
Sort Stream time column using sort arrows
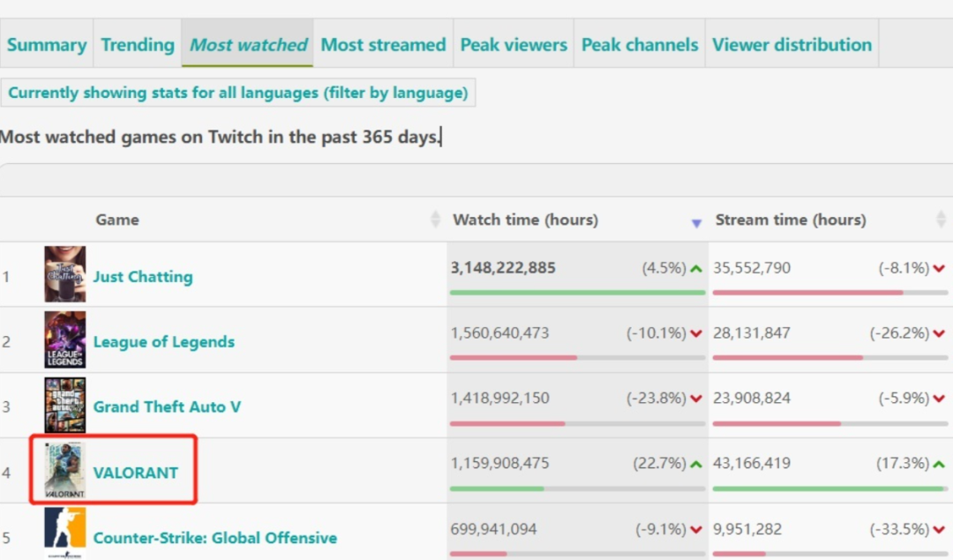941,220
